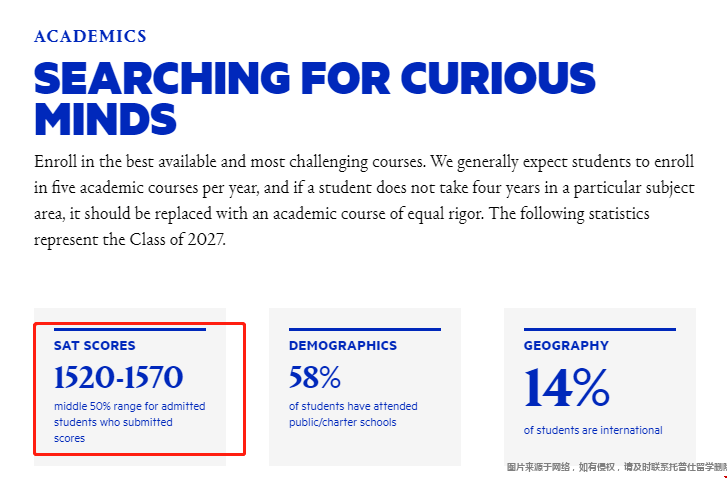Click the Chinese watermark text at bottom
727x478 pixels.
click(617, 467)
